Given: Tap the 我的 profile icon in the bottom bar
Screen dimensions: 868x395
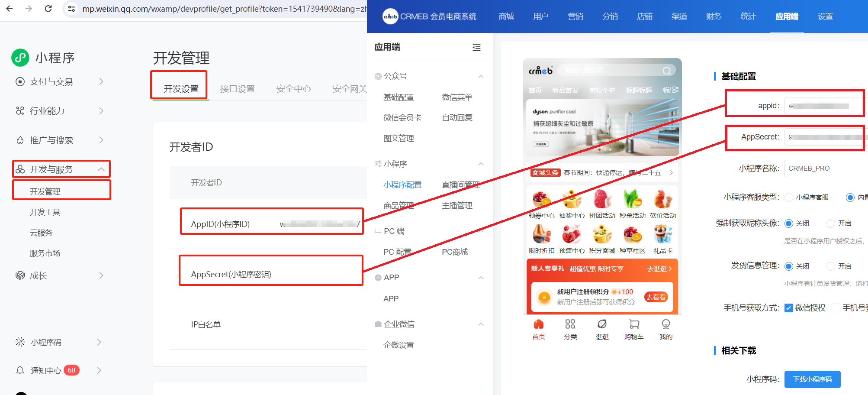Looking at the screenshot, I should (665, 324).
